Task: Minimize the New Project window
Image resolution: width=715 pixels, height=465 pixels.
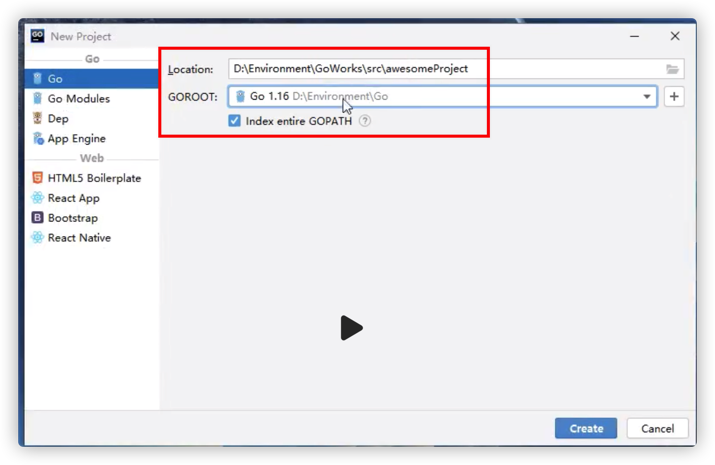Action: (x=634, y=36)
